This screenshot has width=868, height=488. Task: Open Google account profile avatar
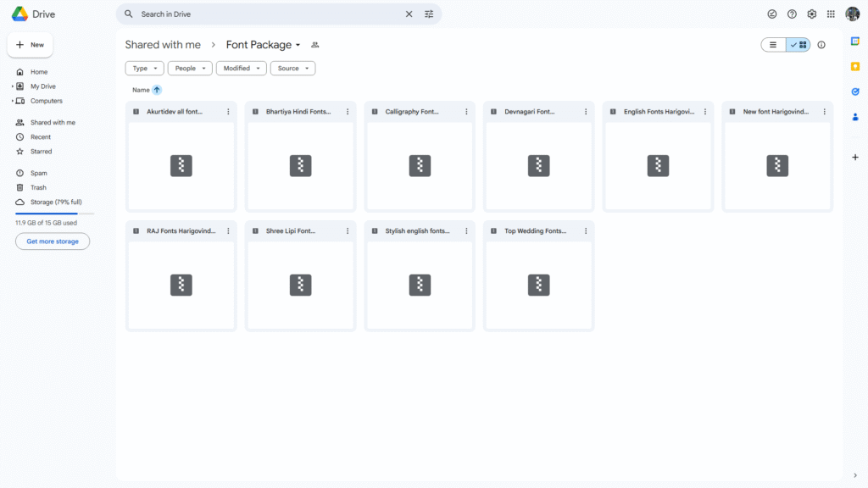(853, 14)
